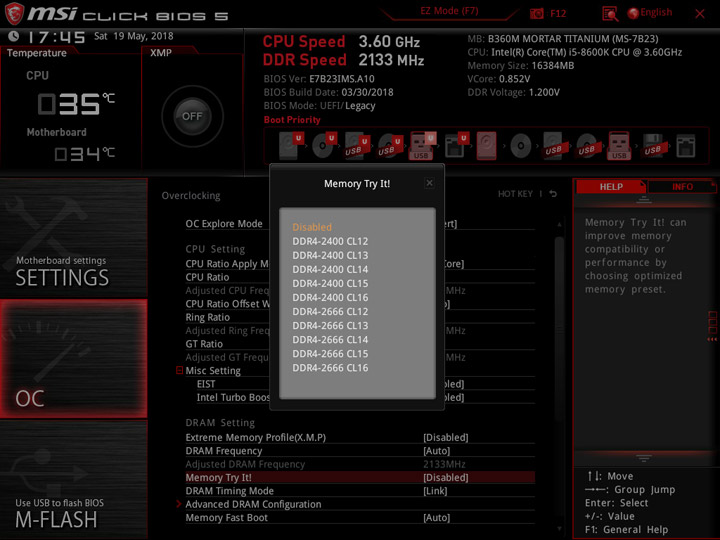Screen dimensions: 720x540
Task: Choose DDR4-2400 CL12 preset
Action: pyautogui.click(x=330, y=241)
